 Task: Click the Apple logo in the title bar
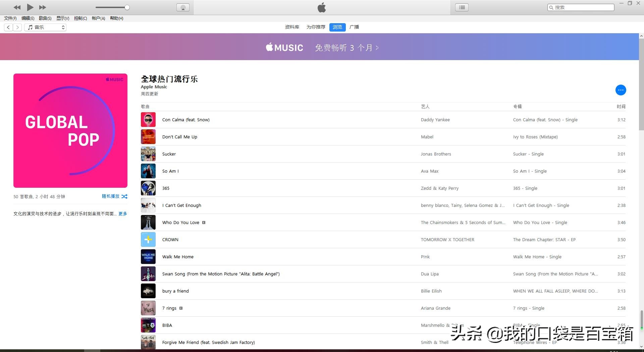[x=321, y=7]
